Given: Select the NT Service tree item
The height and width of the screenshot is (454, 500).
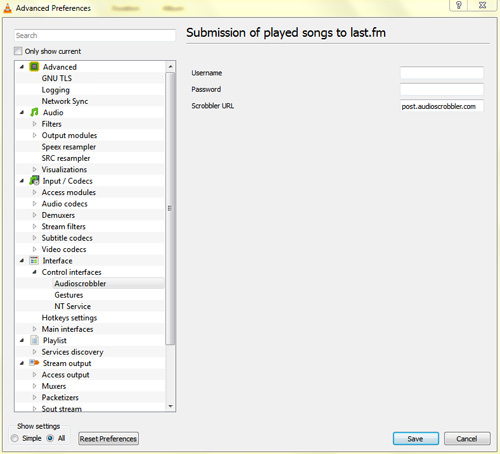Looking at the screenshot, I should coord(72,306).
